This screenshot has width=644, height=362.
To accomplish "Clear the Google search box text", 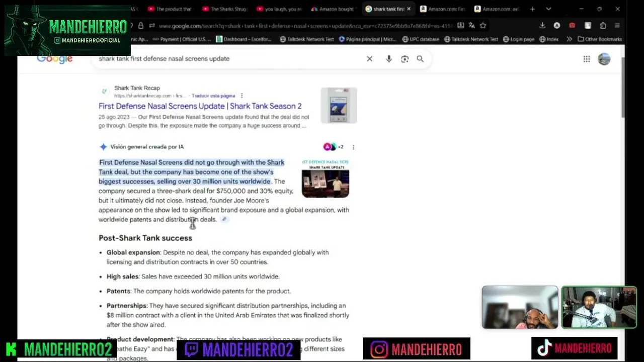I will click(x=369, y=59).
